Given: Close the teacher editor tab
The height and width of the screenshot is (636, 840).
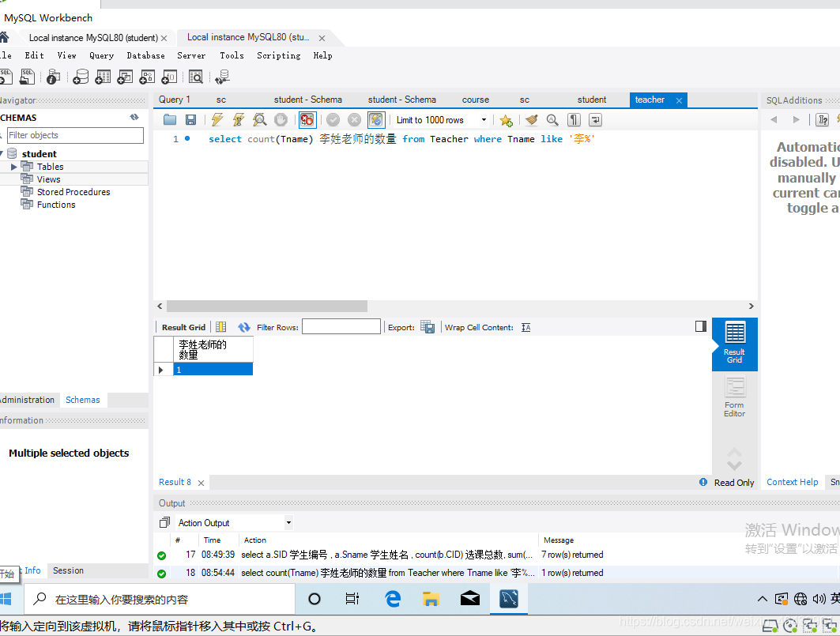Looking at the screenshot, I should pyautogui.click(x=679, y=100).
